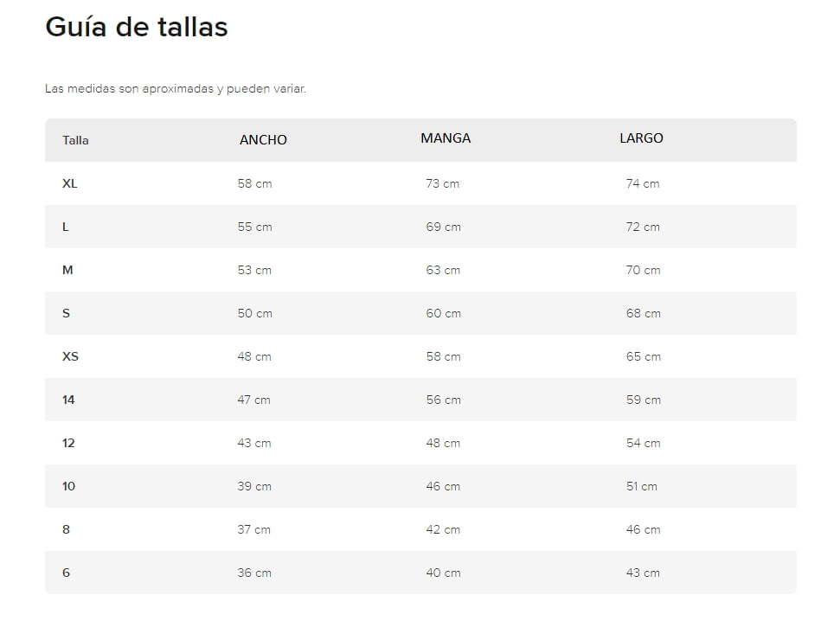Select the Talla column header

pos(75,140)
